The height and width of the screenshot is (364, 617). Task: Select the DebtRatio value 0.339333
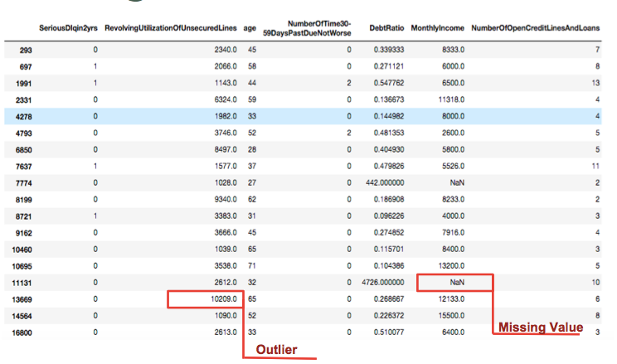point(389,50)
